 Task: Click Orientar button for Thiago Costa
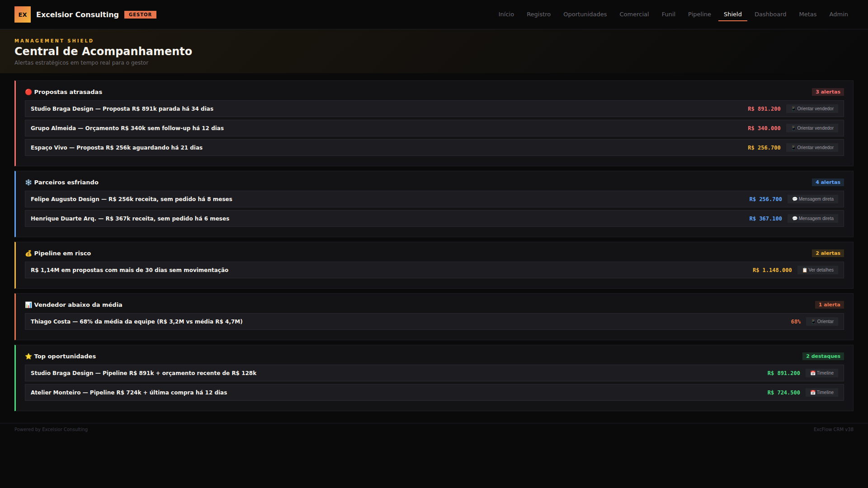pos(822,322)
